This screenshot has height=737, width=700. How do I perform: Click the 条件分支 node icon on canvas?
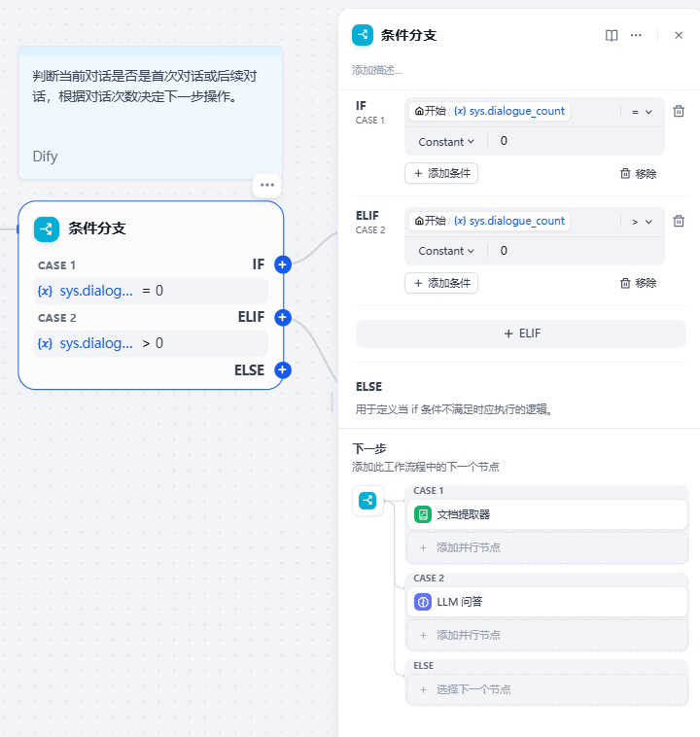click(47, 228)
